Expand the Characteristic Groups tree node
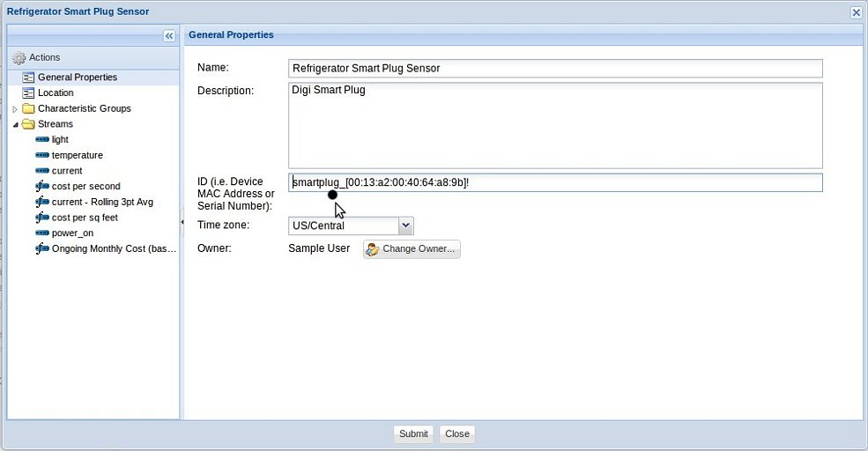 tap(15, 109)
